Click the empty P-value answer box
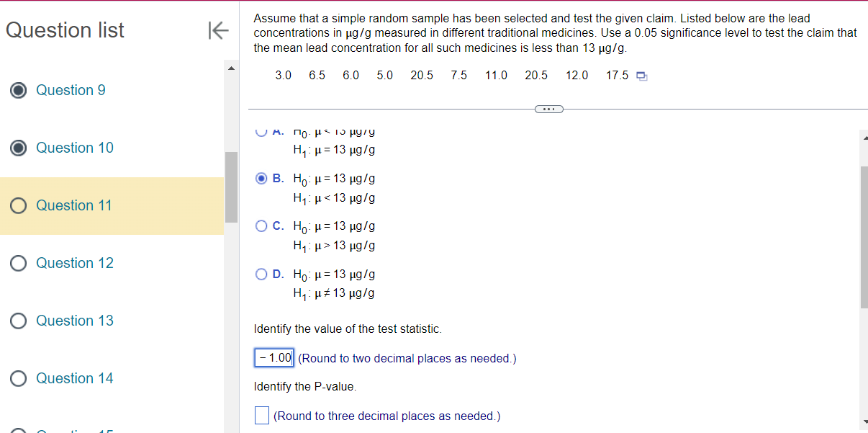Image resolution: width=868 pixels, height=433 pixels. click(x=261, y=415)
